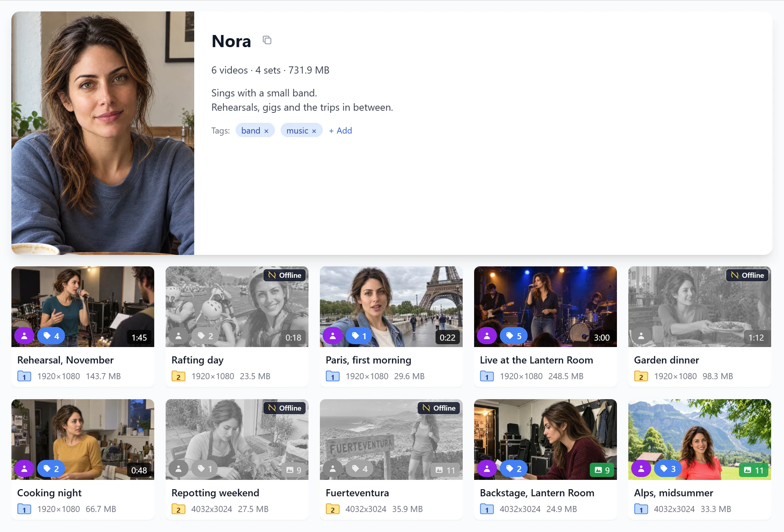Click grey person badge on Garden dinner
The image size is (784, 532).
[x=641, y=336]
